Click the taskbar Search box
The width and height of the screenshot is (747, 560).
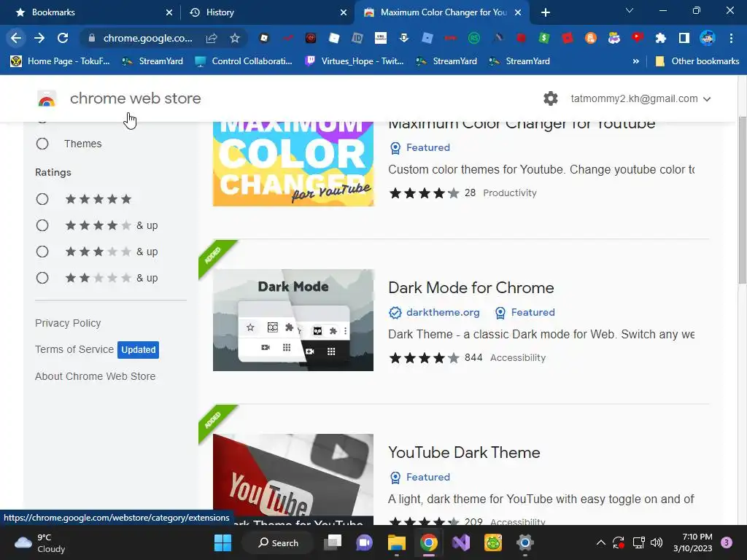tap(278, 542)
